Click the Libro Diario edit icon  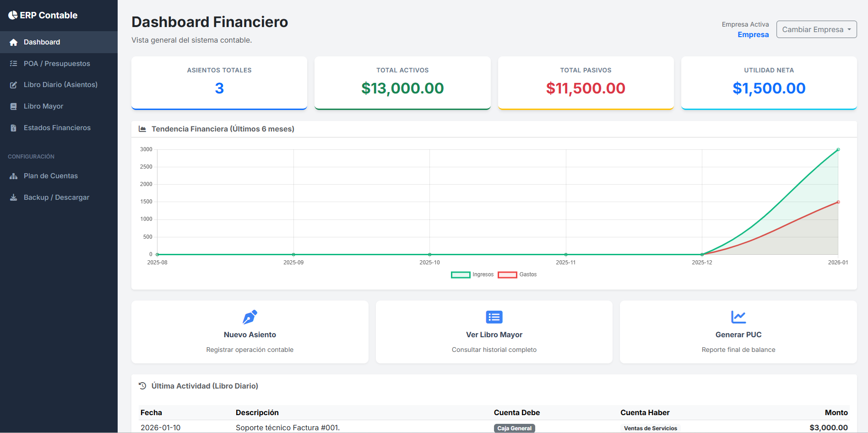14,85
